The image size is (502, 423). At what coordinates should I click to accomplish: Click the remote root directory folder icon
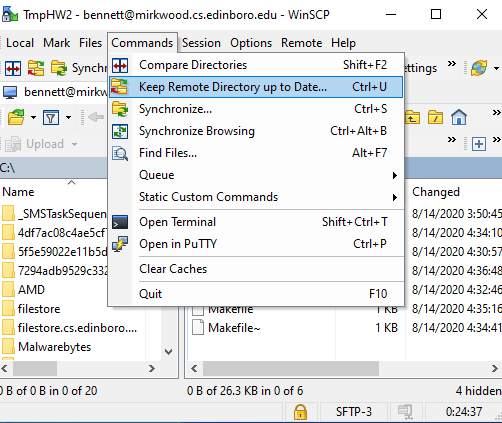pos(436,117)
